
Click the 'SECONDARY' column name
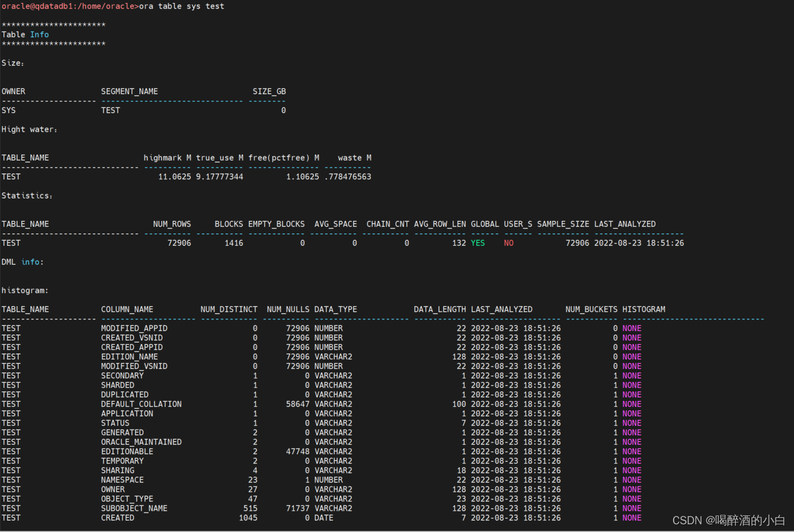tap(122, 376)
